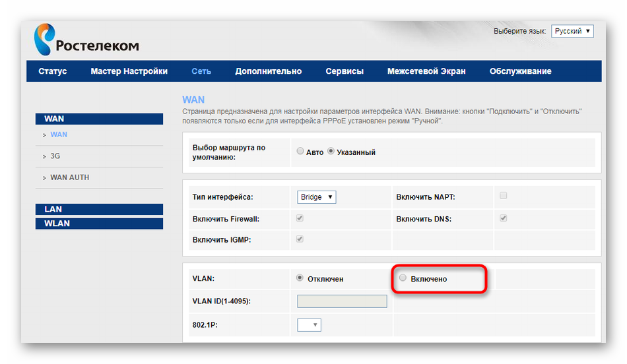This screenshot has width=627, height=364.
Task: Go to Дополнительно tab
Action: [268, 71]
